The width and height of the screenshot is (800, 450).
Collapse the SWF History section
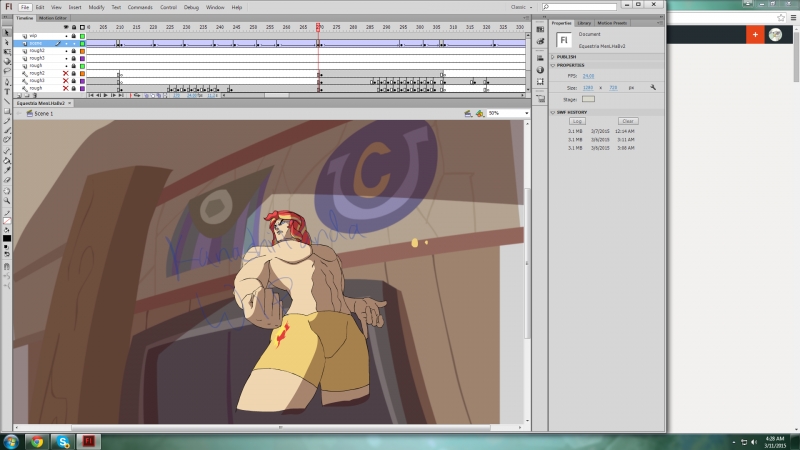click(x=569, y=112)
